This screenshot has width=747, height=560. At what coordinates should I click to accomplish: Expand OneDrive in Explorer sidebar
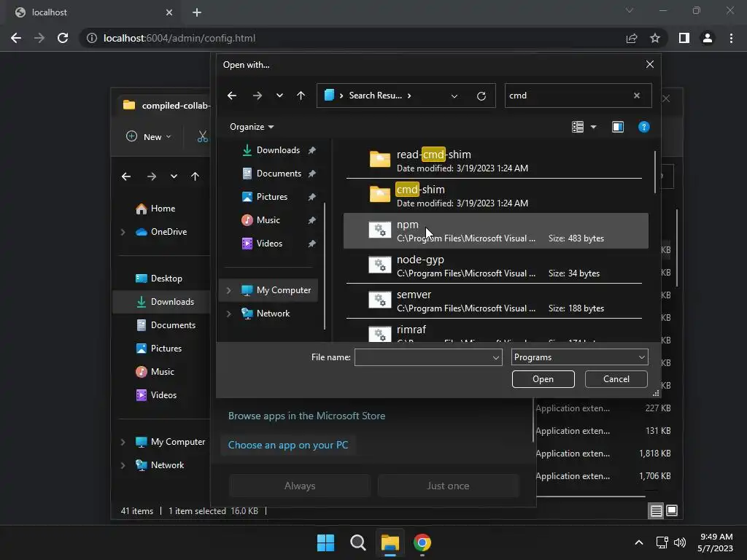pos(123,232)
